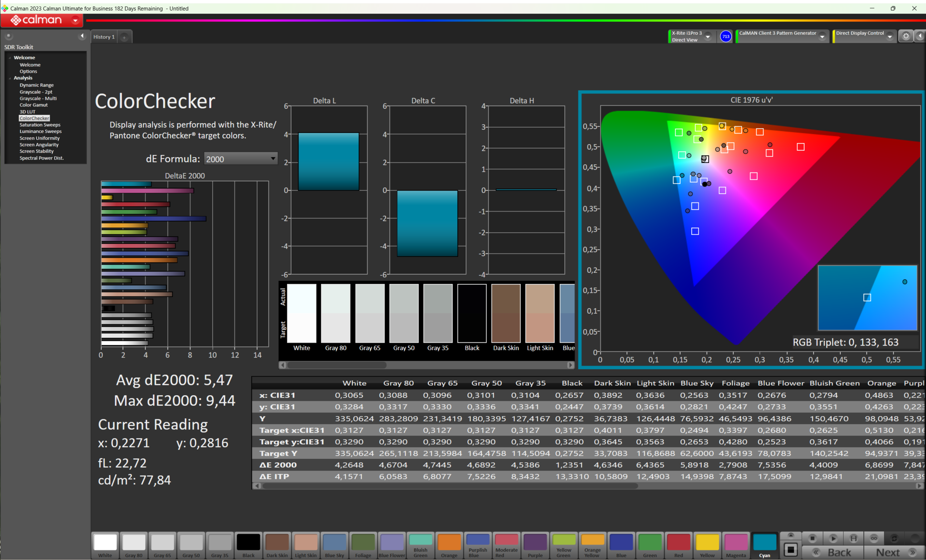Click the stop measurement icon

pyautogui.click(x=812, y=538)
